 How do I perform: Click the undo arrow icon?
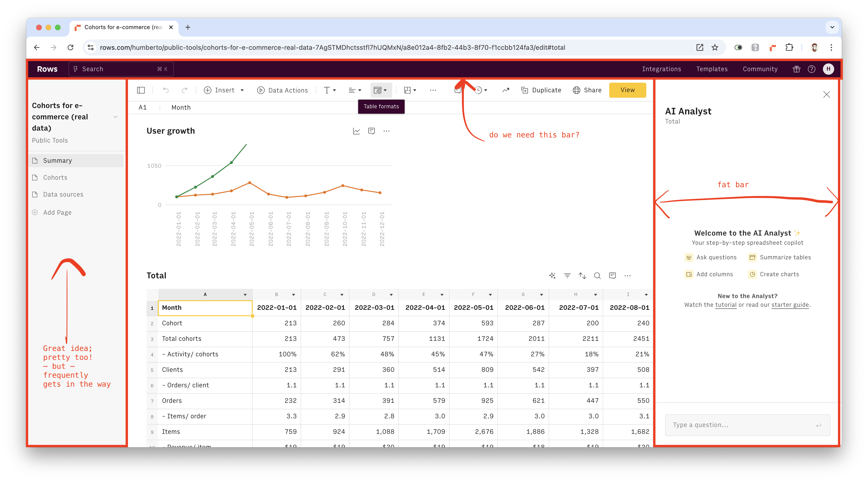point(166,90)
